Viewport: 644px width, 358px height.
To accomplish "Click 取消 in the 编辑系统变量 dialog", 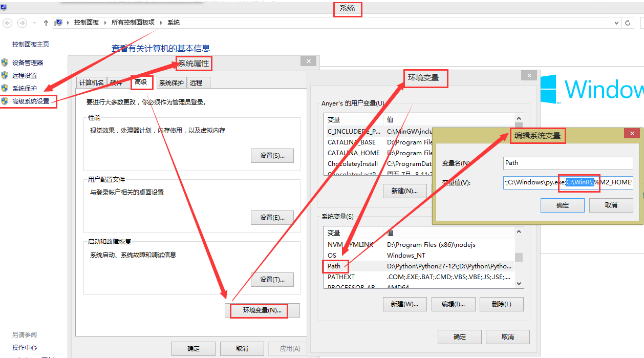I will pos(611,205).
